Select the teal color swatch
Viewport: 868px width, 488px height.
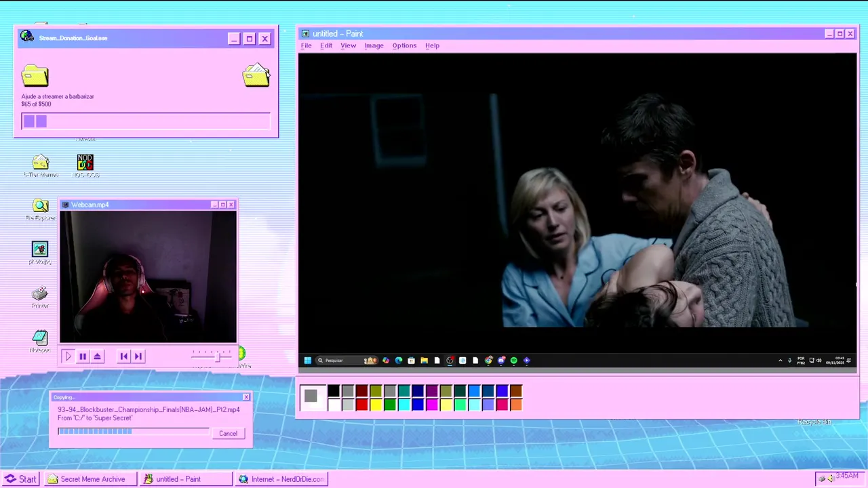click(403, 391)
